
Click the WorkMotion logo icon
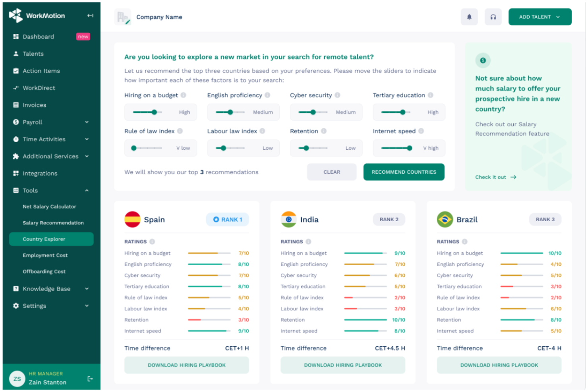(16, 15)
